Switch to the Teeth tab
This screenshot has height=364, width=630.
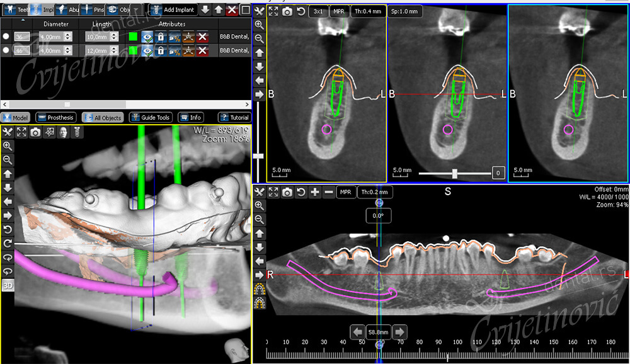pos(15,10)
